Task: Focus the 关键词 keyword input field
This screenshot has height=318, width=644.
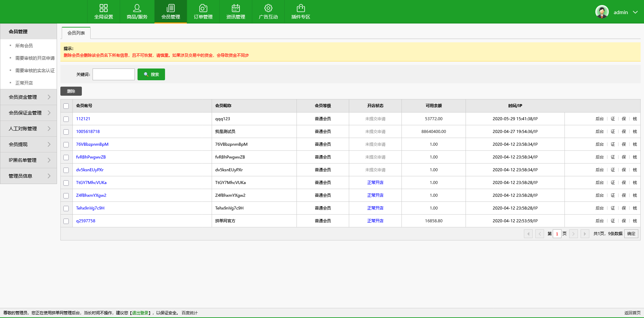Action: click(x=114, y=75)
